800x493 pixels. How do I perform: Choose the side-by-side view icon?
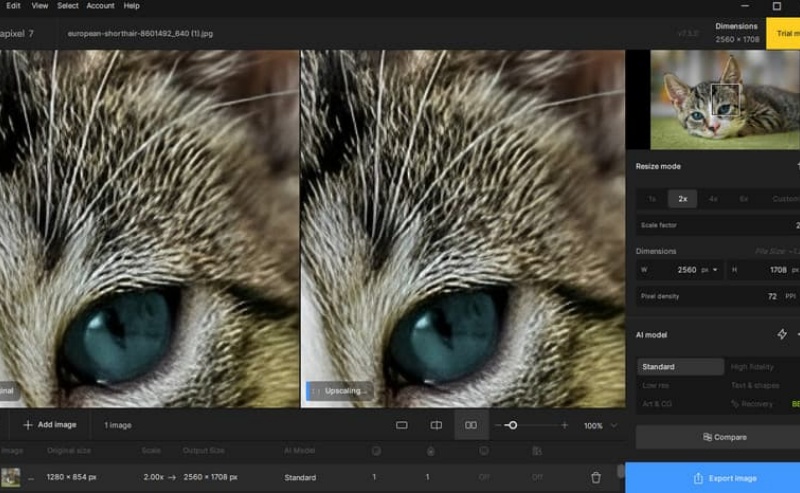point(471,425)
